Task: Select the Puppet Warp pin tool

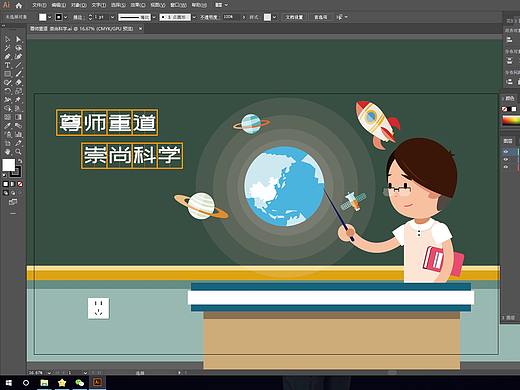Action: pos(18,100)
